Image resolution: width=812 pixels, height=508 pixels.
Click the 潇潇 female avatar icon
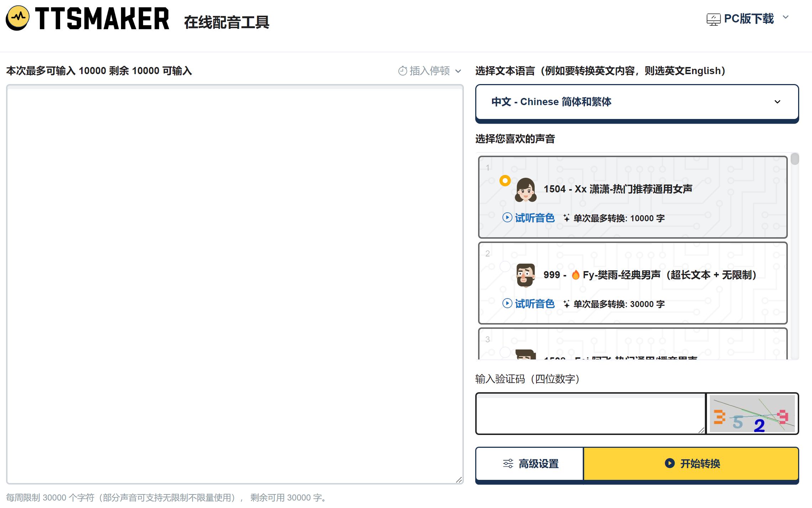coord(526,190)
